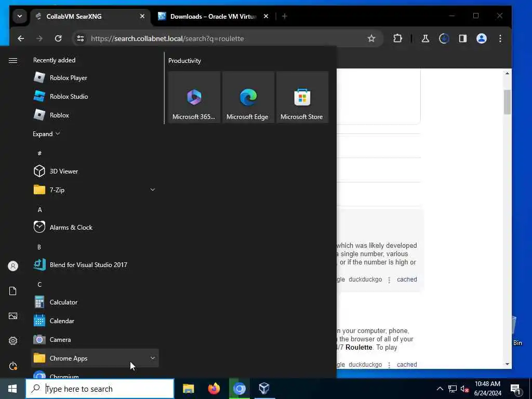
Task: Switch to CollabVM SearXNG tab
Action: (x=90, y=16)
